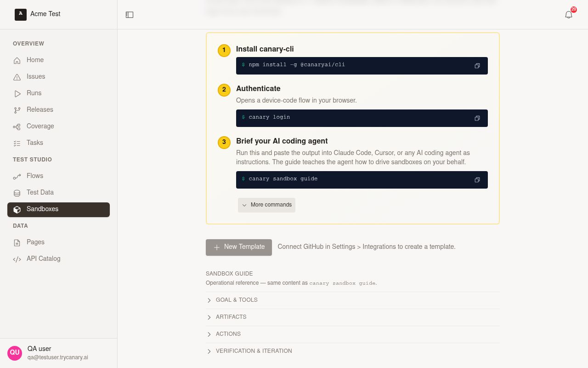Click the QA user account name
This screenshot has width=588, height=368.
click(40, 349)
